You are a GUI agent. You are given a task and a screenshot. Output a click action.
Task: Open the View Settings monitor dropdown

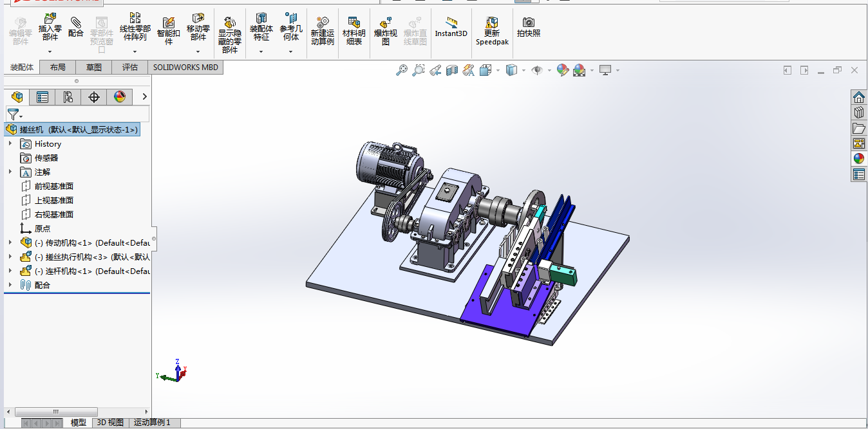click(618, 70)
